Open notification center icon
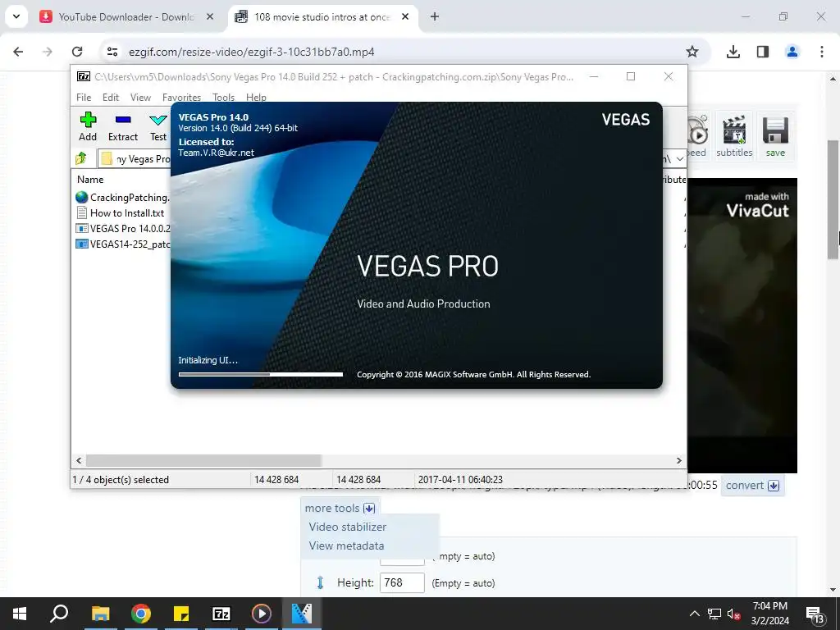 pyautogui.click(x=815, y=614)
